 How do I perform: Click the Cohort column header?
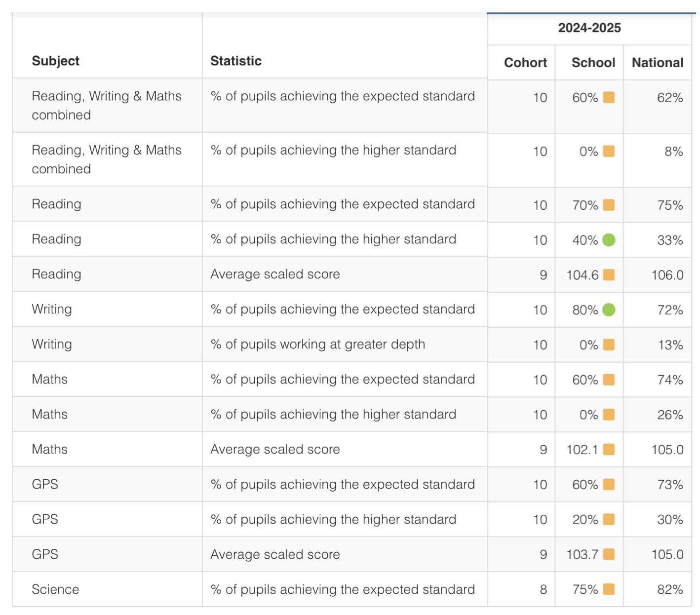(525, 63)
